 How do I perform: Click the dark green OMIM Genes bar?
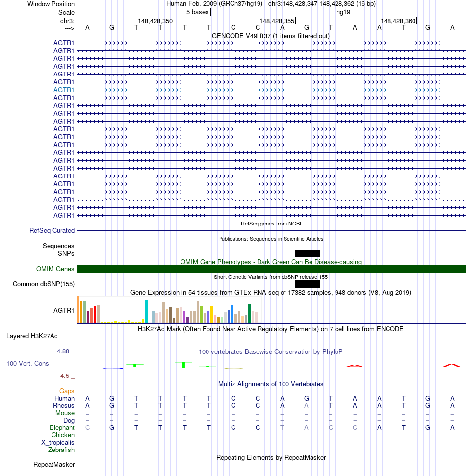(271, 269)
